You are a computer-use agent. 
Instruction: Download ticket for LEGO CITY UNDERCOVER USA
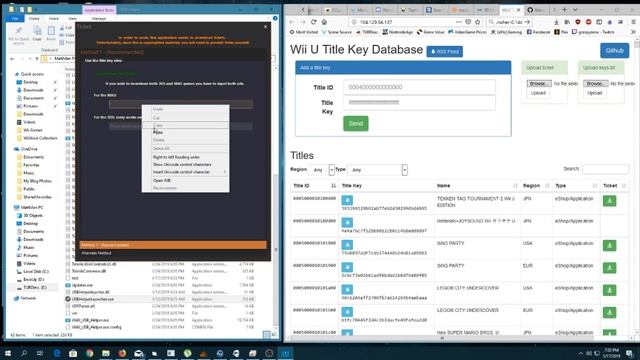click(609, 291)
